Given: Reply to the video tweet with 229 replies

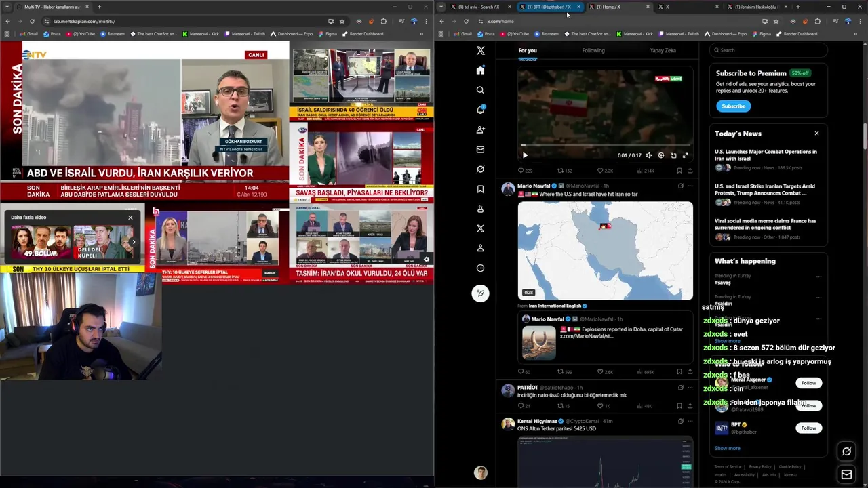Looking at the screenshot, I should click(525, 171).
